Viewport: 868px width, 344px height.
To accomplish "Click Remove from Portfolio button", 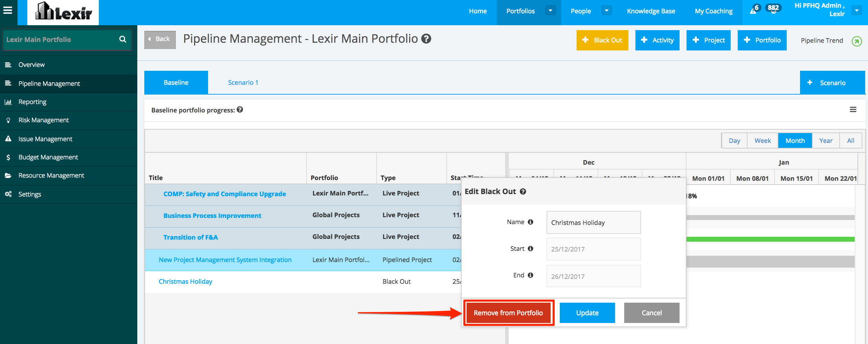I will (509, 313).
